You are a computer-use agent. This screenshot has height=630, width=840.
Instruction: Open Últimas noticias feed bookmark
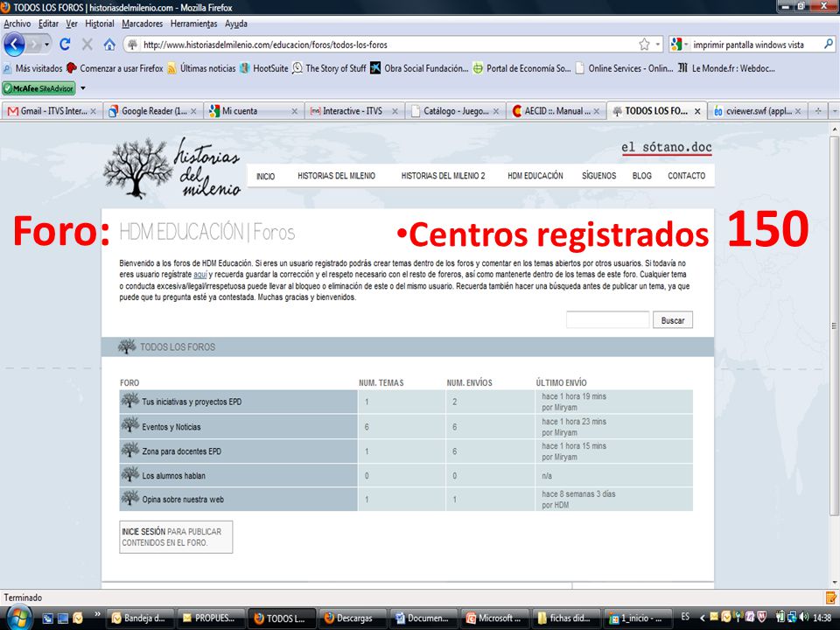click(x=201, y=68)
